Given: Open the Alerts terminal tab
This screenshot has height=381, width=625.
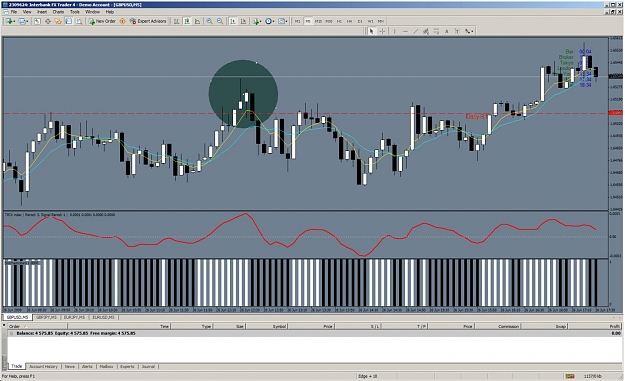Looking at the screenshot, I should click(x=87, y=367).
